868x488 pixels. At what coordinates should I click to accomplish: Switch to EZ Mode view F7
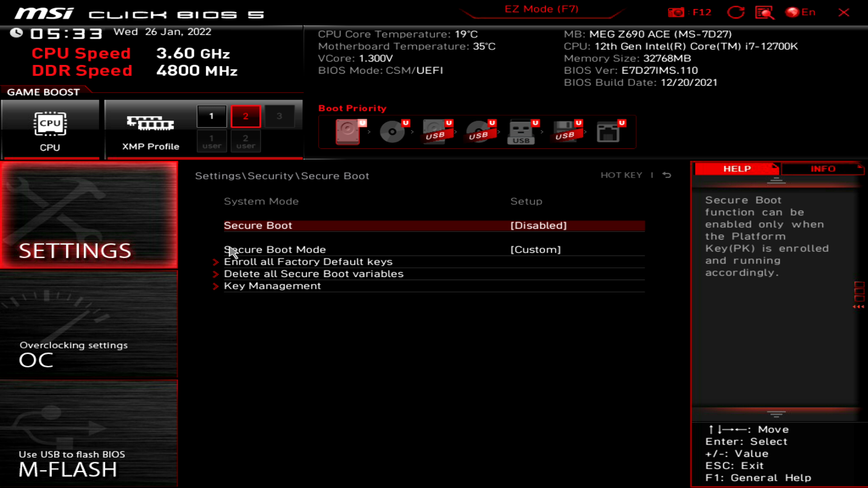coord(541,9)
